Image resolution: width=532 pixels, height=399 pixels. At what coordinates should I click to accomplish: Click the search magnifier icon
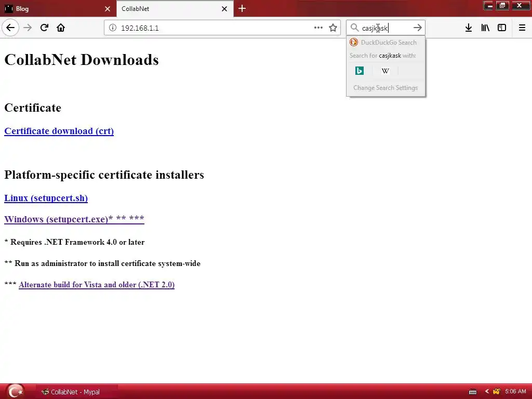(x=354, y=28)
